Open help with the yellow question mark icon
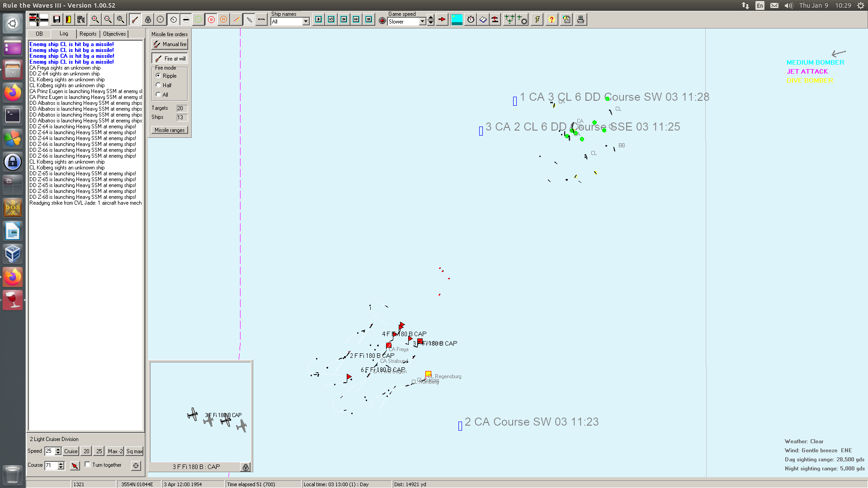This screenshot has height=488, width=868. pyautogui.click(x=552, y=19)
